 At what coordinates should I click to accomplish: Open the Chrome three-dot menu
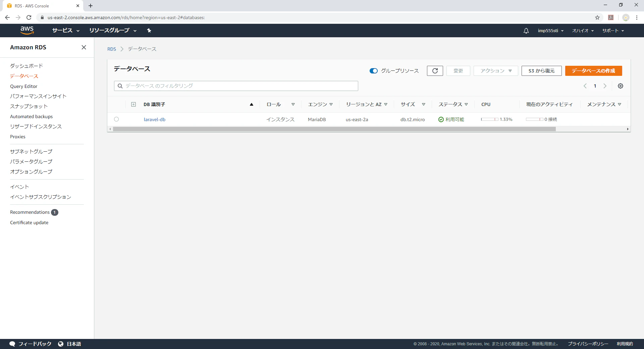point(637,17)
